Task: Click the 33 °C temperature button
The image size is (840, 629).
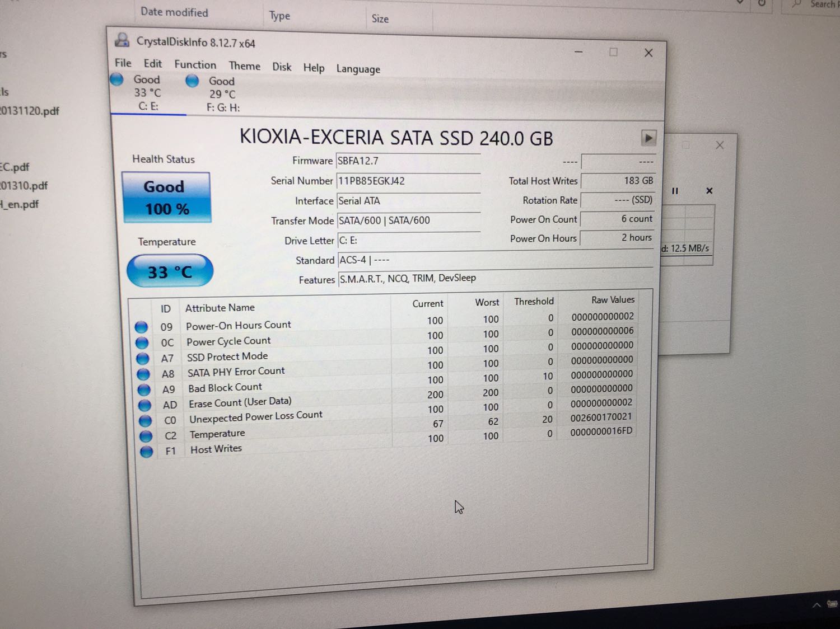Action: [x=170, y=271]
